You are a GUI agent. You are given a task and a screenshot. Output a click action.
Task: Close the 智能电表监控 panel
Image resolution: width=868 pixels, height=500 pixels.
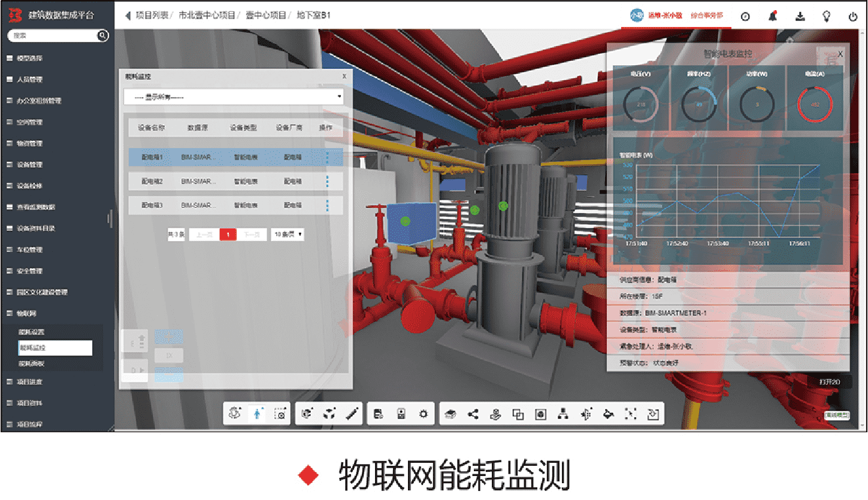pos(840,54)
